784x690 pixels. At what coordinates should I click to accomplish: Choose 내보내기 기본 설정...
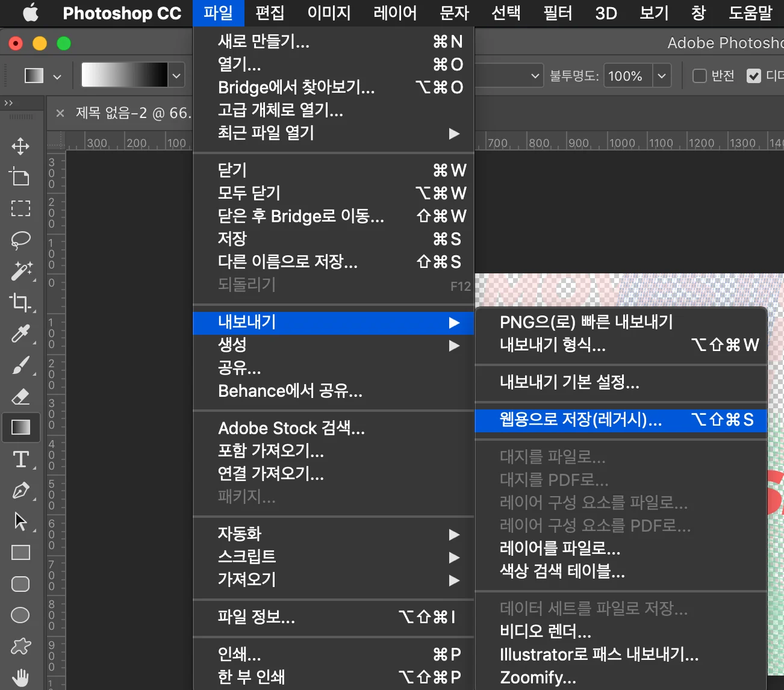(x=621, y=382)
